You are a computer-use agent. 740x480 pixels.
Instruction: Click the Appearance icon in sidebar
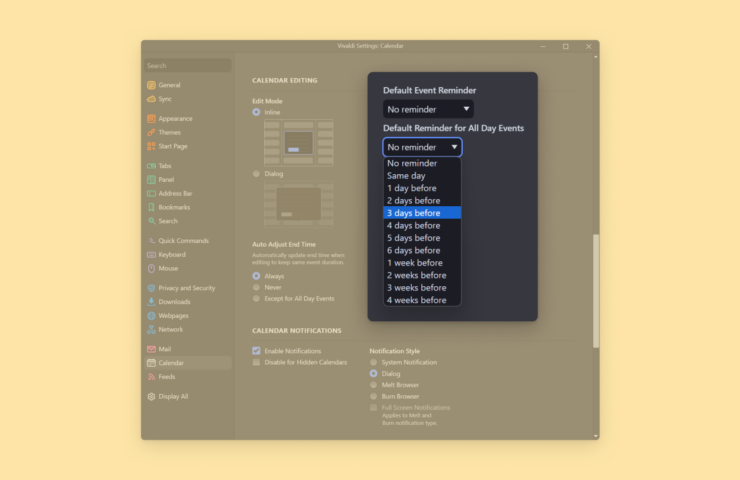151,119
